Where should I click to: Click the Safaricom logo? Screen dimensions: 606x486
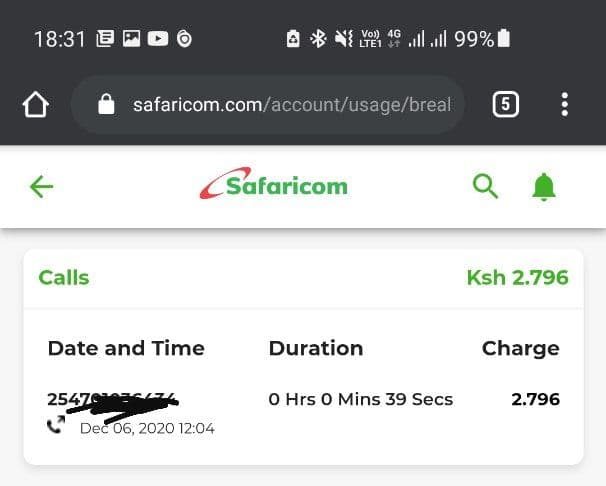(274, 184)
